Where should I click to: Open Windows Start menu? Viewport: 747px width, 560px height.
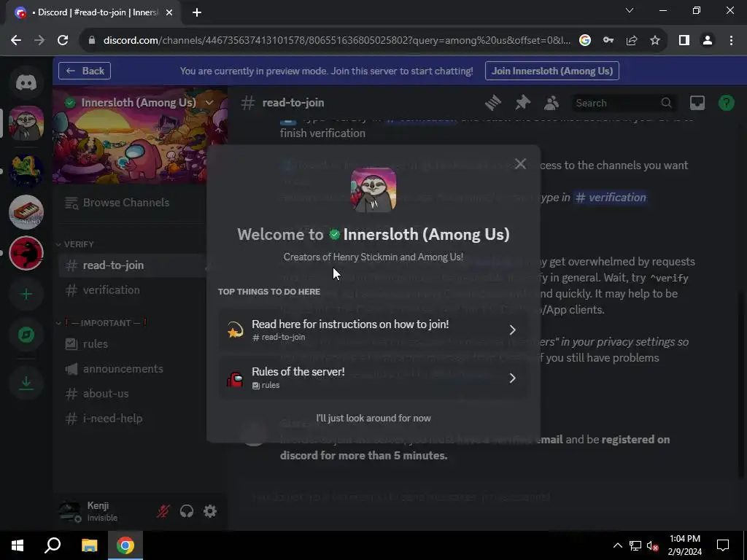tap(18, 545)
